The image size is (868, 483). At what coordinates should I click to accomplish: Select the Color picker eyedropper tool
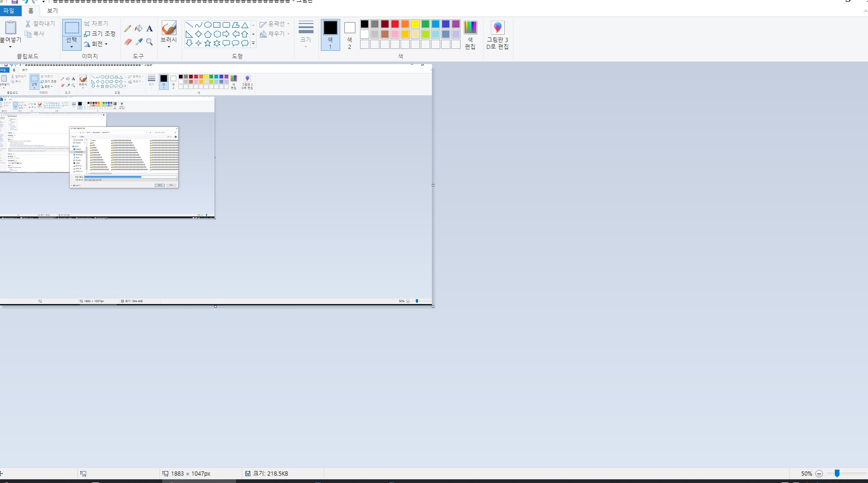(139, 42)
